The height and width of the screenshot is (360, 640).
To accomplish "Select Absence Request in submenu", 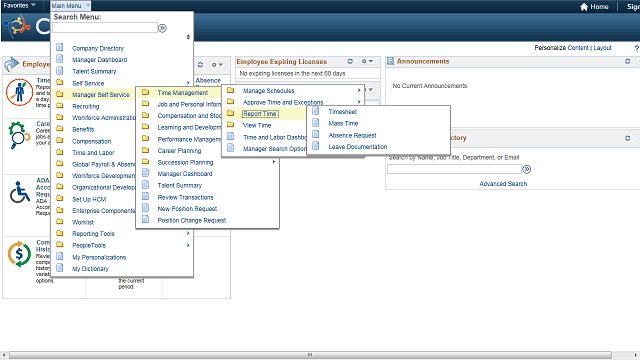I will point(352,135).
